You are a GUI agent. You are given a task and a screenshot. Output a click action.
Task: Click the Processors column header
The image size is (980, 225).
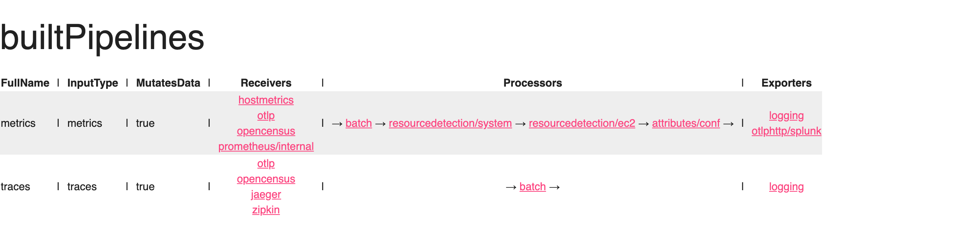coord(532,83)
